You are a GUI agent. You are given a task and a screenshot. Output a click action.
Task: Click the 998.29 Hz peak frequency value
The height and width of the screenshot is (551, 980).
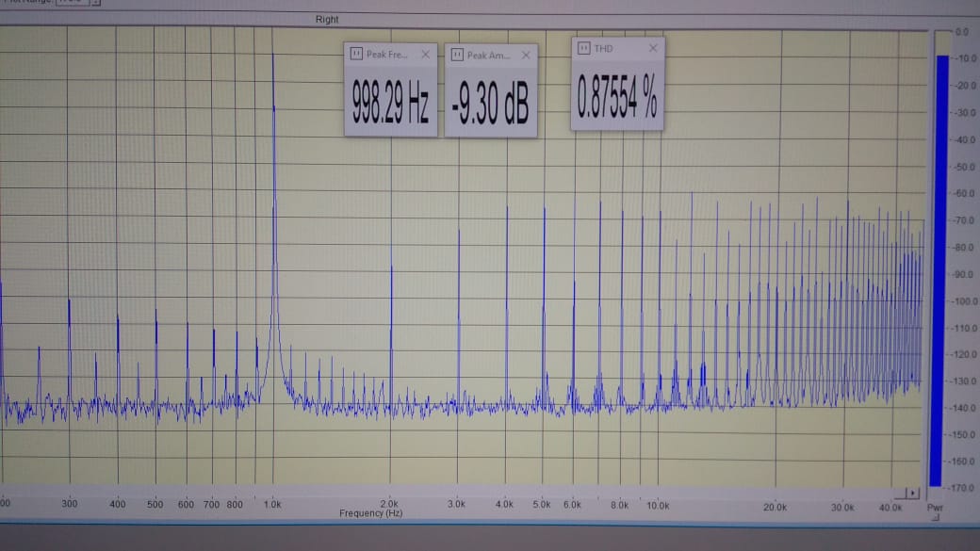click(391, 103)
